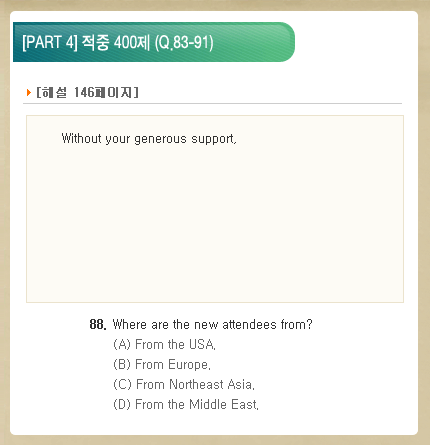Click the "적중 400제" title text
Image resolution: width=430 pixels, height=445 pixels.
(116, 42)
